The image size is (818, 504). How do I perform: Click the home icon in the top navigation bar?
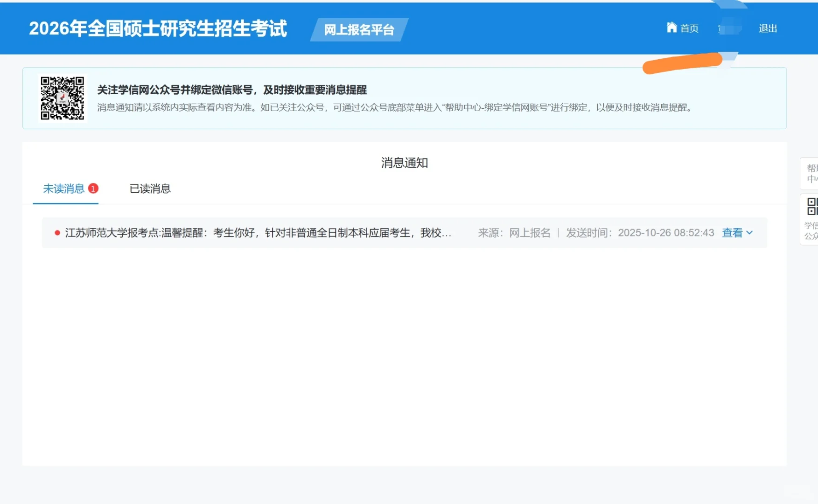tap(672, 28)
